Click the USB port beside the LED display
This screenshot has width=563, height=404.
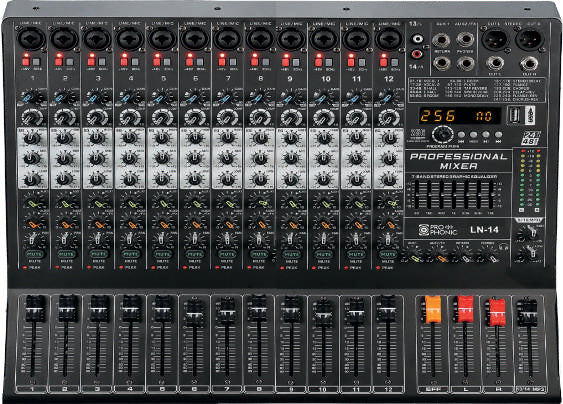pos(514,115)
